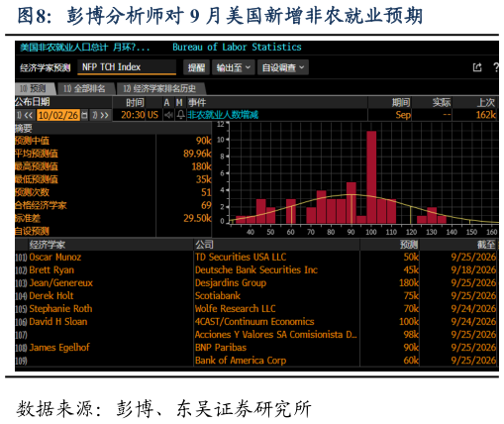
Task: Select economist David H Sloan
Action: (x=58, y=322)
